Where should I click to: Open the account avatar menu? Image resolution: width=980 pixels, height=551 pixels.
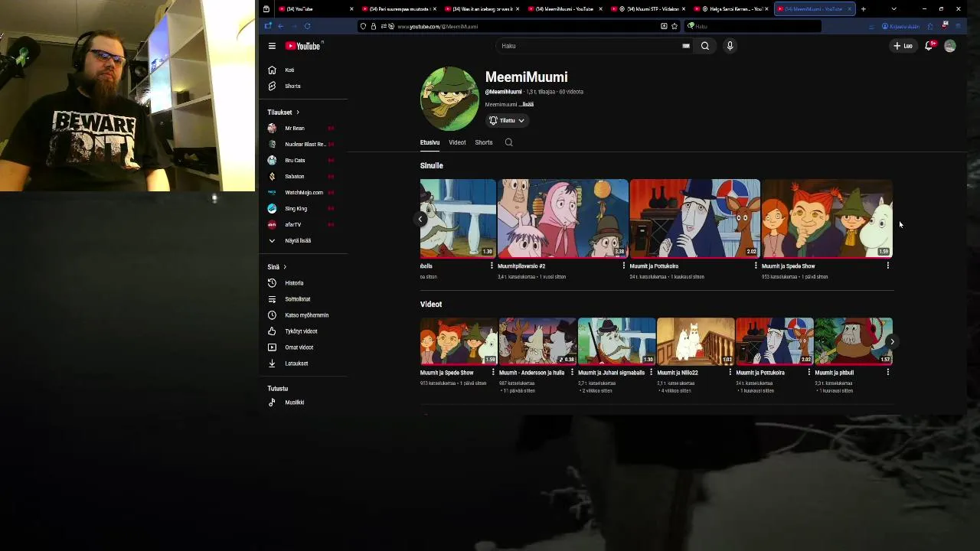tap(950, 46)
